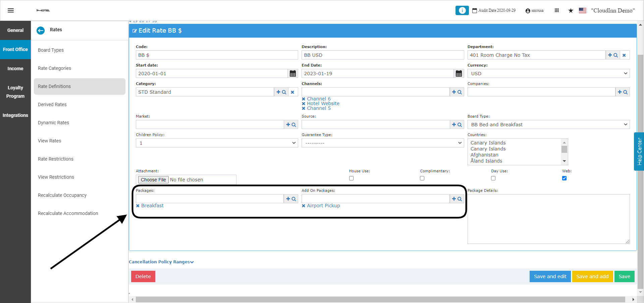Click add/search icon for Channels

coord(457,92)
